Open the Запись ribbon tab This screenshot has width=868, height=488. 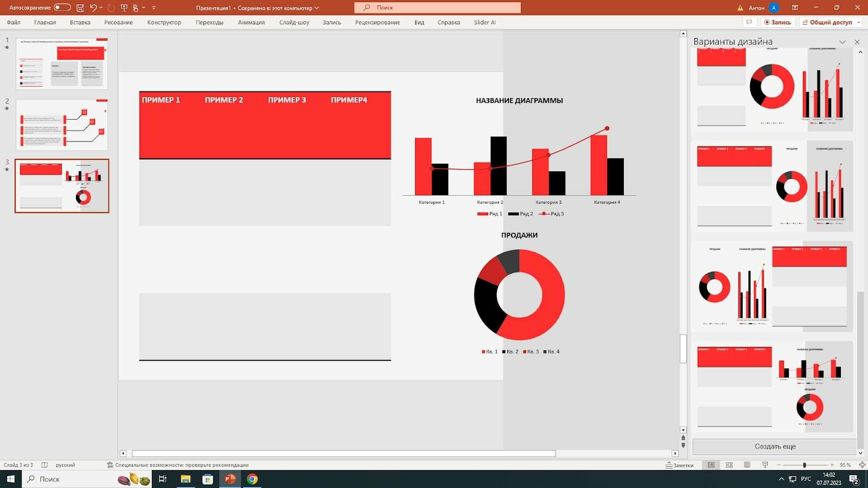[x=332, y=22]
